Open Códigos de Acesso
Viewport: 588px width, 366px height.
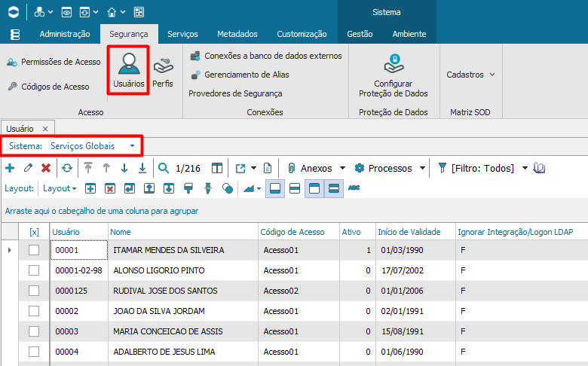pos(48,87)
